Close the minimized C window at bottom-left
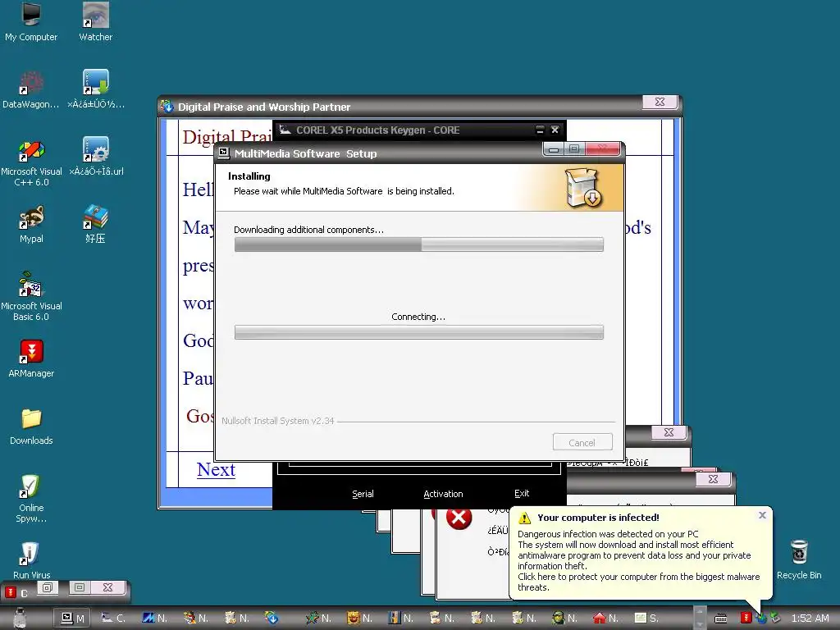Image resolution: width=840 pixels, height=630 pixels. (107, 587)
